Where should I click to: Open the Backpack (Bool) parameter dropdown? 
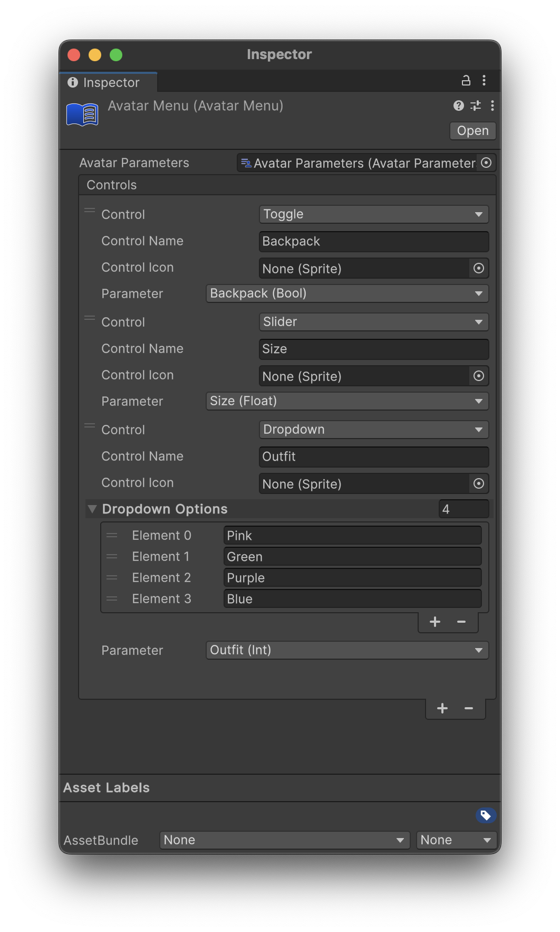(x=347, y=293)
